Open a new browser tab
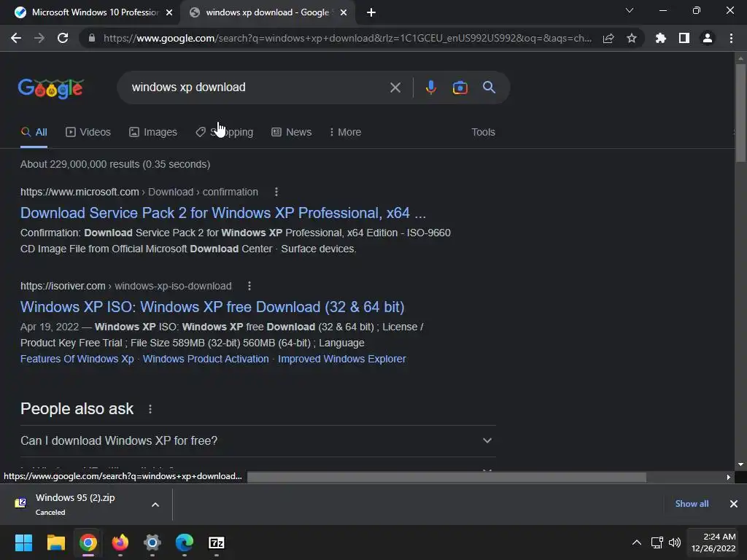 371,12
